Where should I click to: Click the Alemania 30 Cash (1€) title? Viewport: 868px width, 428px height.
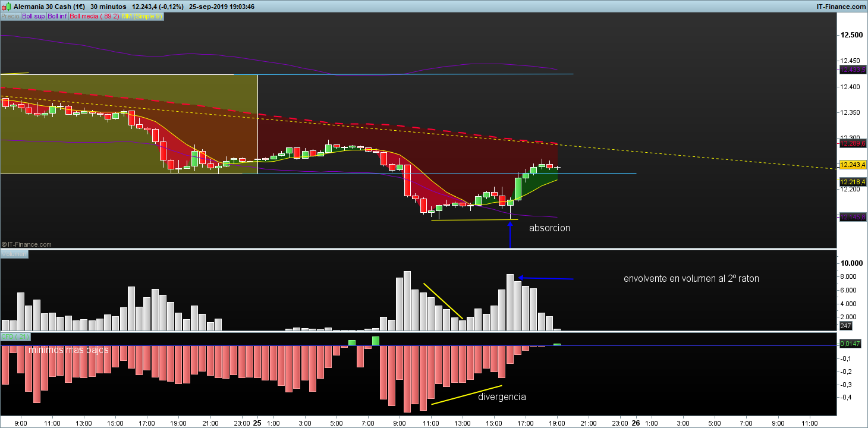[x=48, y=6]
